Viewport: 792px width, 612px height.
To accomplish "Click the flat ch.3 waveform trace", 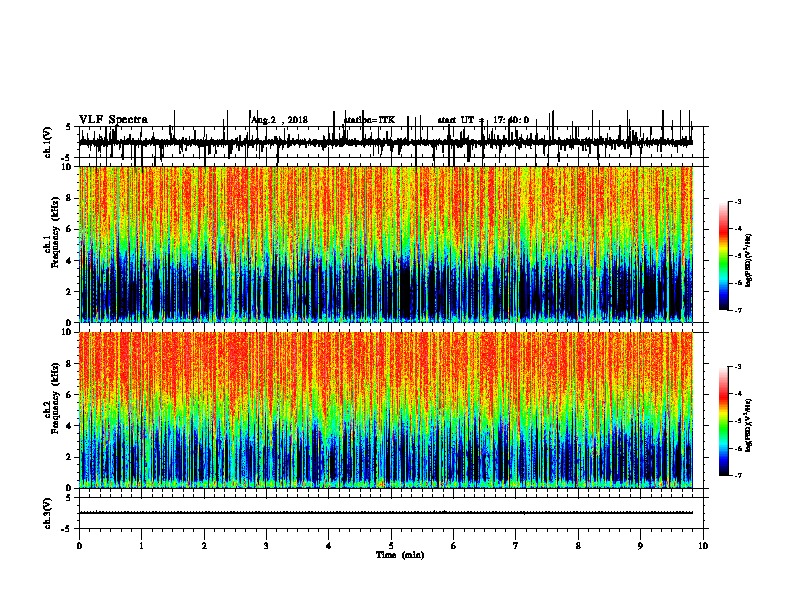I will click(386, 513).
